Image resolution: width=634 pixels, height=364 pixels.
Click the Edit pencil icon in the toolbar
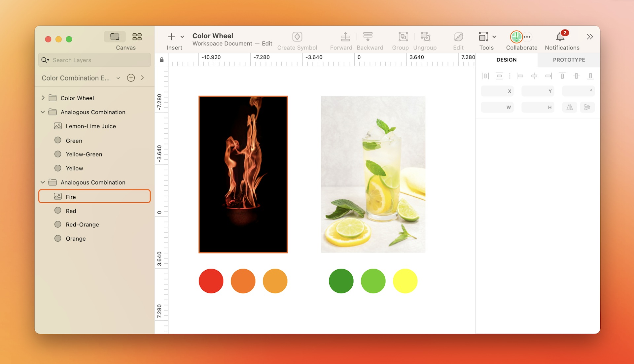pos(458,37)
